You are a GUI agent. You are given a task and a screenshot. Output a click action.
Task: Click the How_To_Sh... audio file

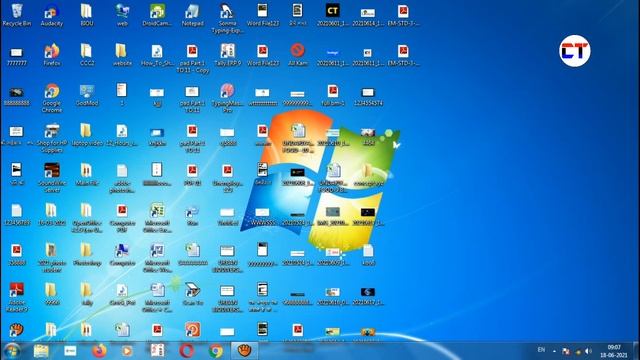coord(157,55)
